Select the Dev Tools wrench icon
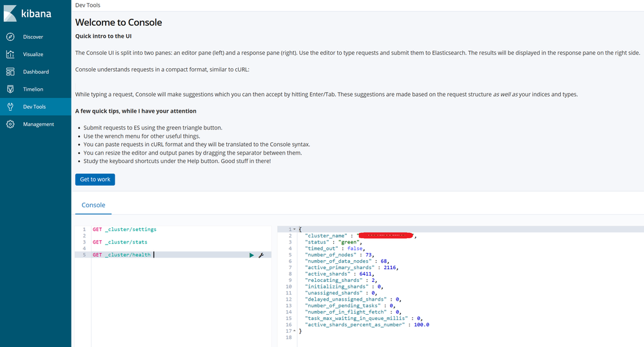The image size is (644, 347). (10, 106)
